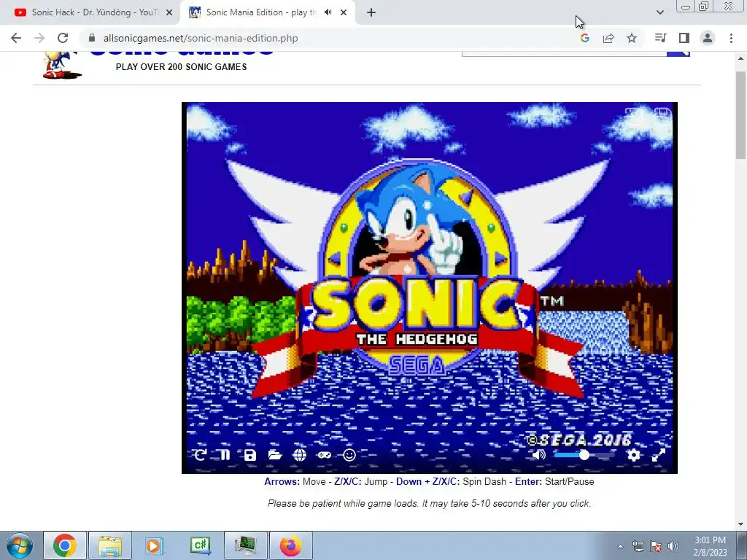Viewport: 747px width, 560px height.
Task: Click the scrollbar up arrow
Action: 741,59
